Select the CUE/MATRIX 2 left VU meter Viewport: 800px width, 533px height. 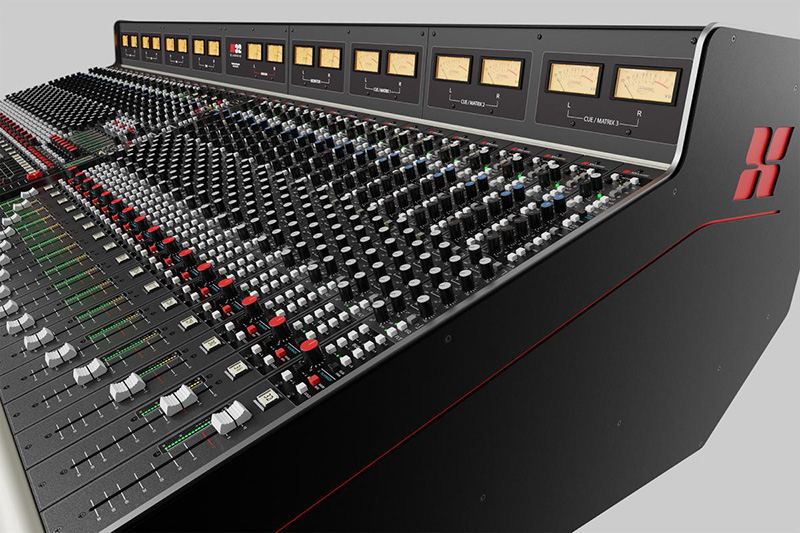(453, 68)
